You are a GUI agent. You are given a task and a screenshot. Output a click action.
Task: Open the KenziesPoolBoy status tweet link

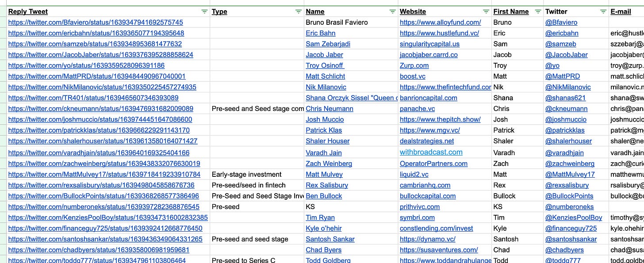[108, 217]
